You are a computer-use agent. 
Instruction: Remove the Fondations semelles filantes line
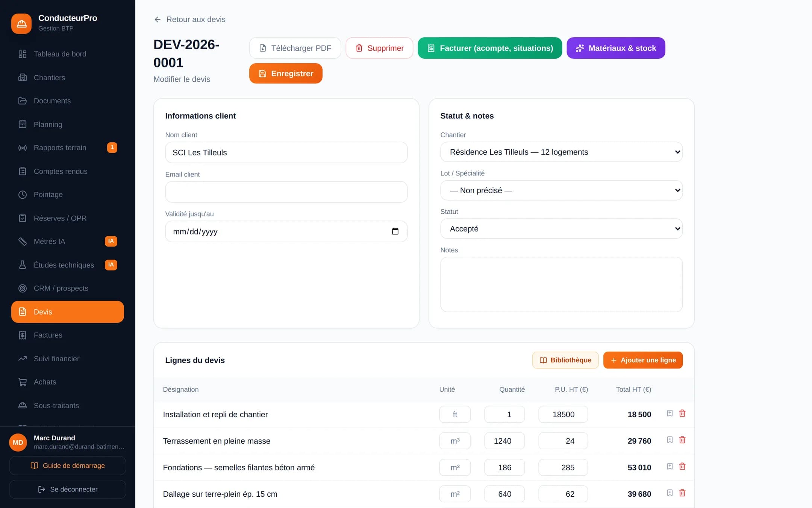682,467
